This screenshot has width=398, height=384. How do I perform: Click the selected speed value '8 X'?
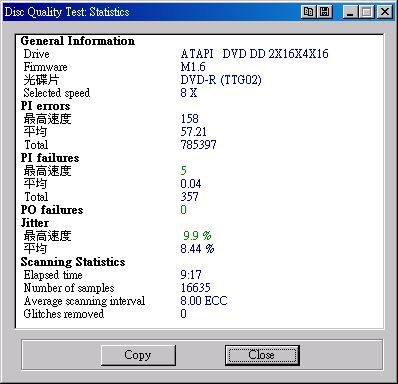point(189,93)
